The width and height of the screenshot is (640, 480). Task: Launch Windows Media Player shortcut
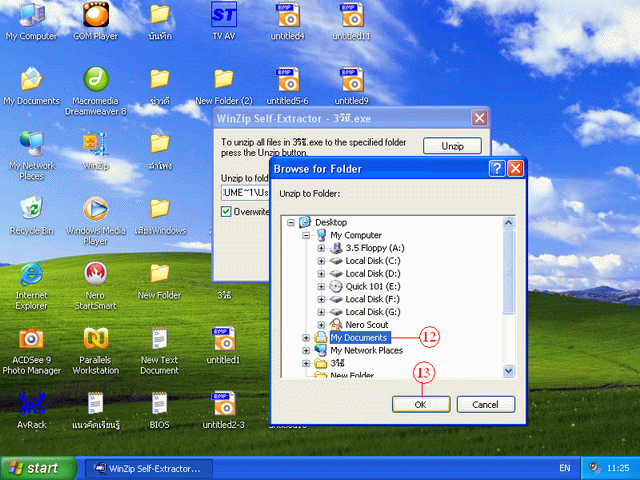(x=96, y=220)
